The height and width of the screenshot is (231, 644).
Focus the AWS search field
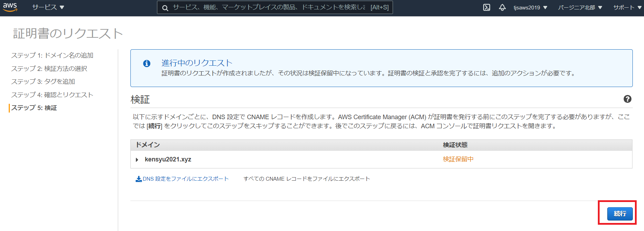[x=275, y=7]
